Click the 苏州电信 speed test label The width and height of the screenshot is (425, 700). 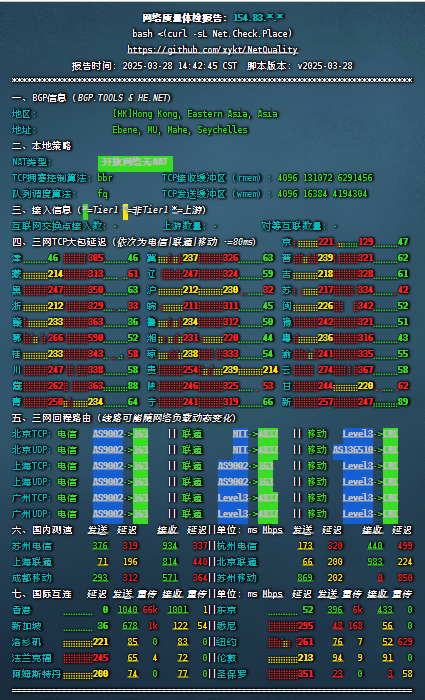(x=32, y=546)
